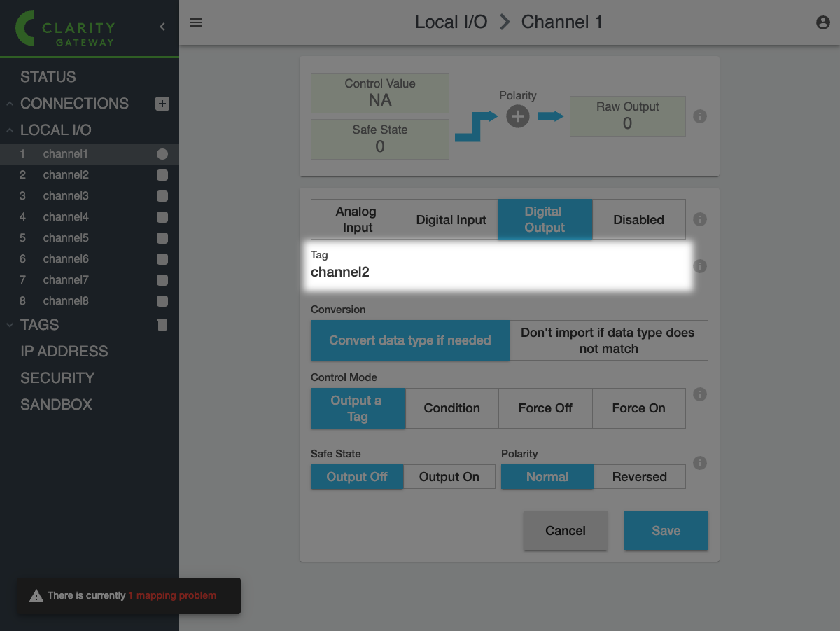Click the user account icon
840x631 pixels.
(x=823, y=22)
